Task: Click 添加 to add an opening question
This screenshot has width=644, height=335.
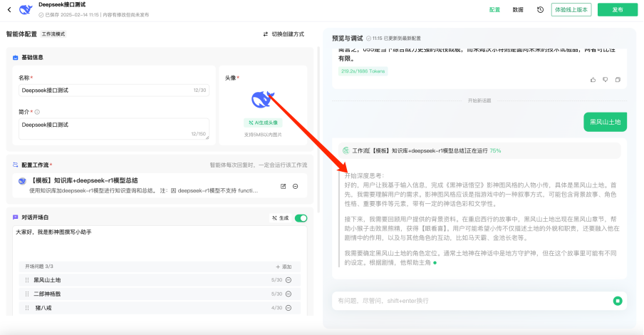Action: point(284,267)
